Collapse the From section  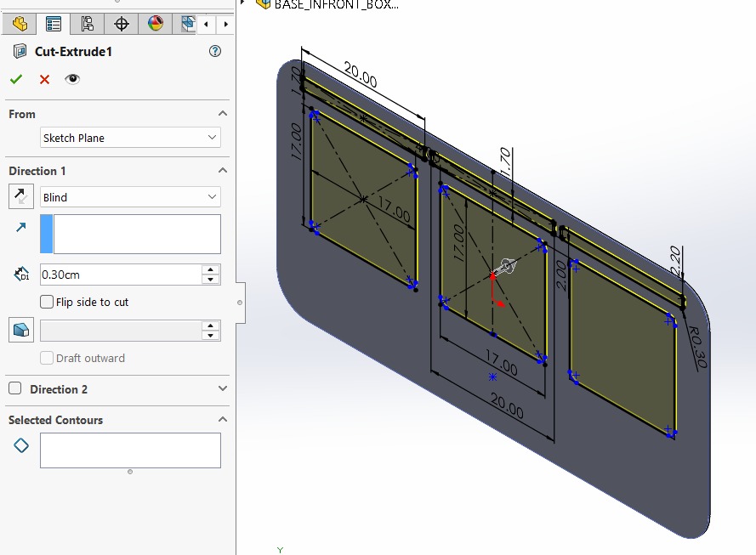pos(222,114)
